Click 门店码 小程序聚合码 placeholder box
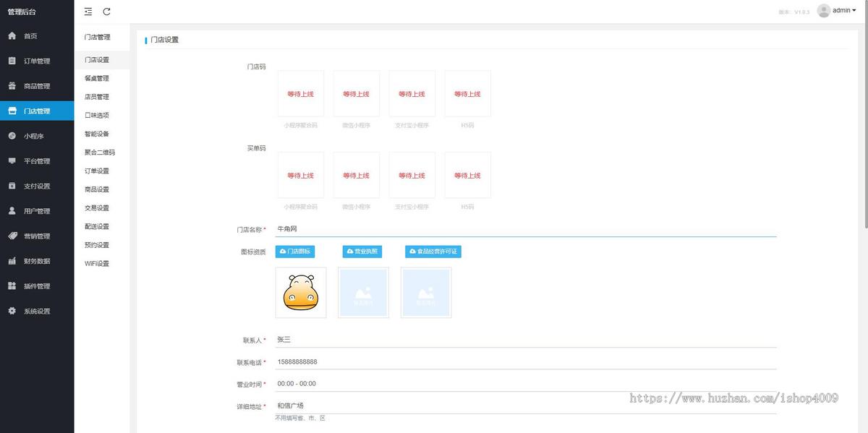 (301, 94)
